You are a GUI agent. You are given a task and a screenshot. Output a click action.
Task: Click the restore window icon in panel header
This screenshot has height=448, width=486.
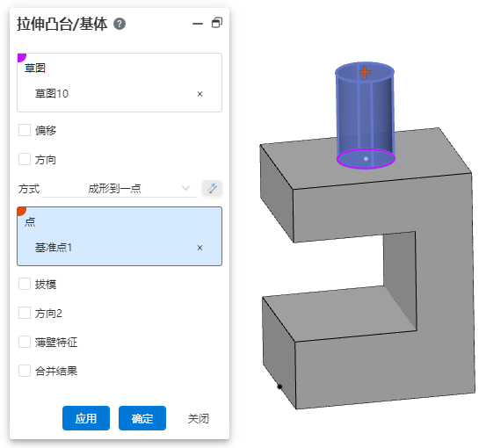(x=217, y=23)
